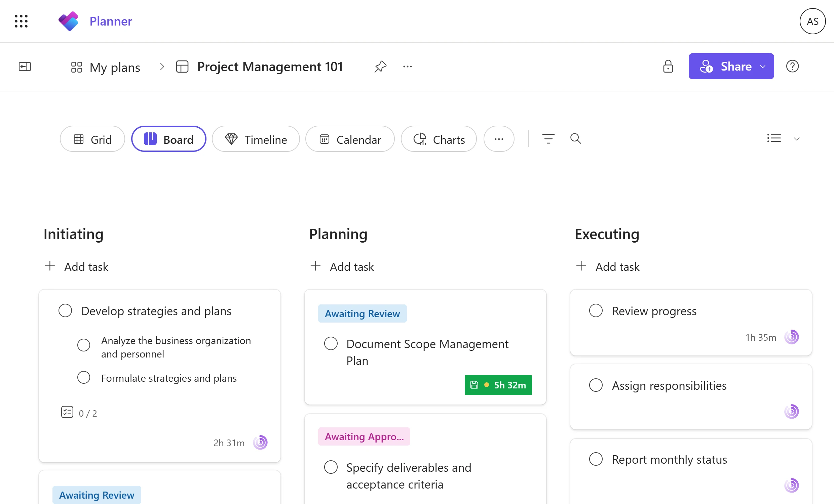Open the Charts view
Image resolution: width=834 pixels, height=504 pixels.
coord(439,139)
